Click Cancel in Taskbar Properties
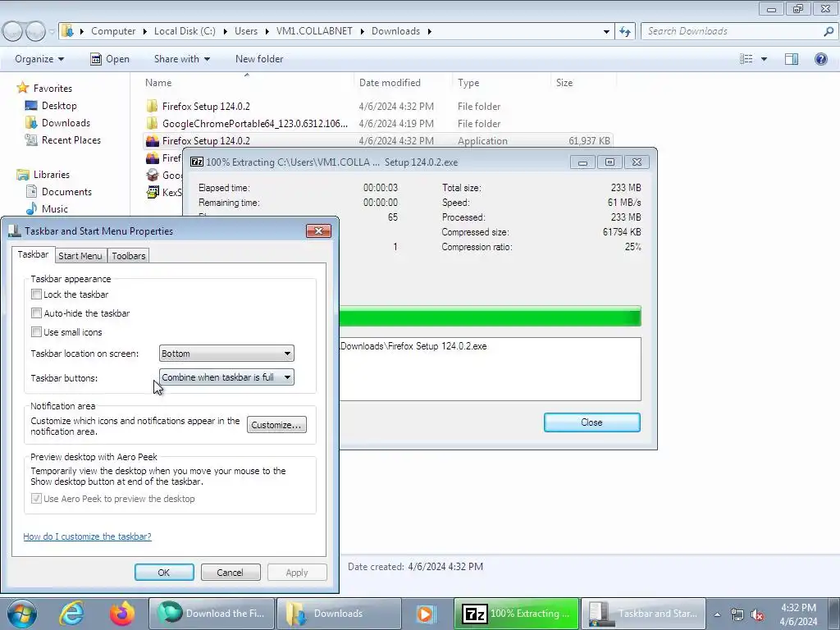 tap(231, 572)
